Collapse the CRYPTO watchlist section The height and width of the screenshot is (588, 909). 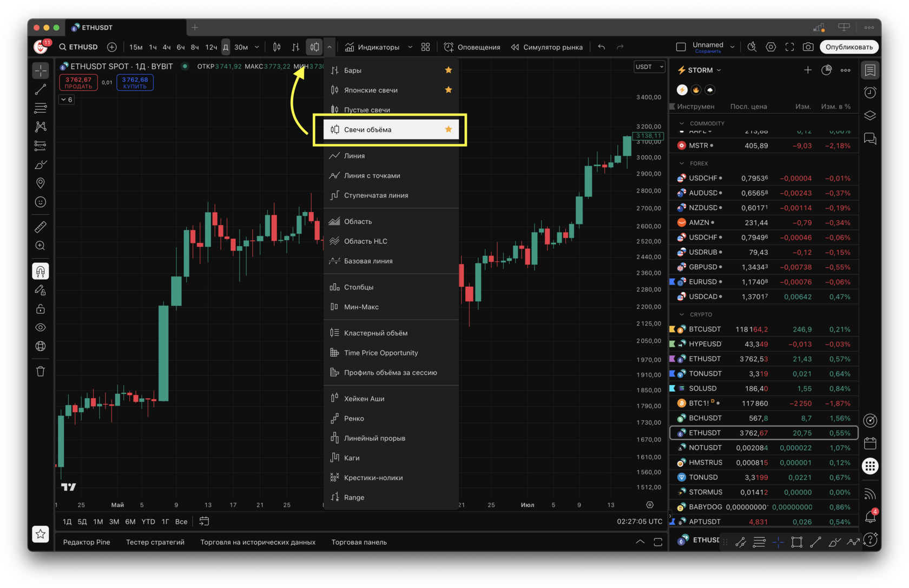point(682,314)
